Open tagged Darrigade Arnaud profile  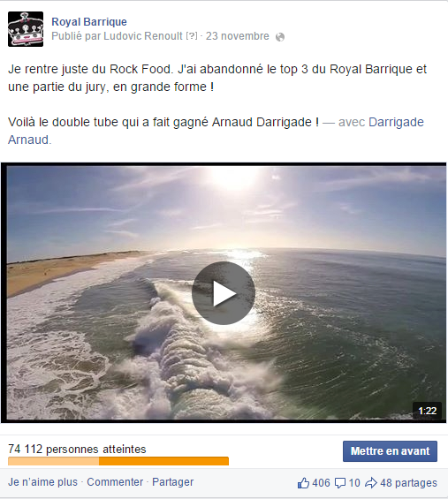coord(396,122)
